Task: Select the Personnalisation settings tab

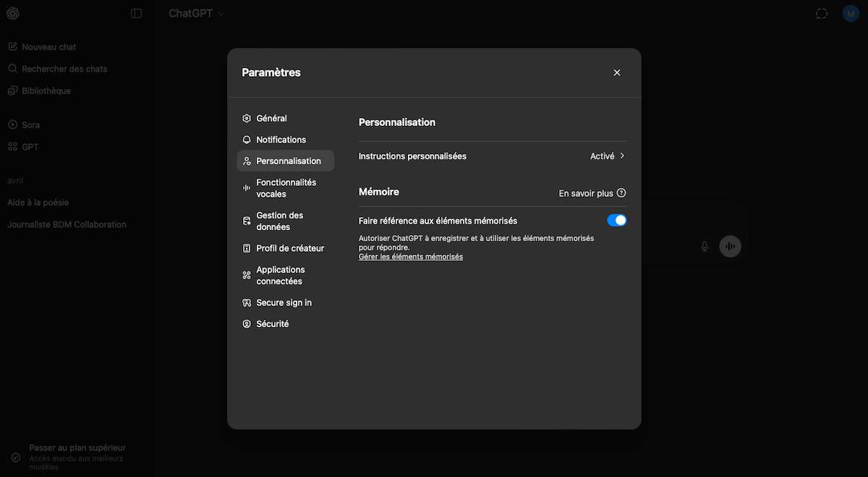Action: [x=285, y=161]
